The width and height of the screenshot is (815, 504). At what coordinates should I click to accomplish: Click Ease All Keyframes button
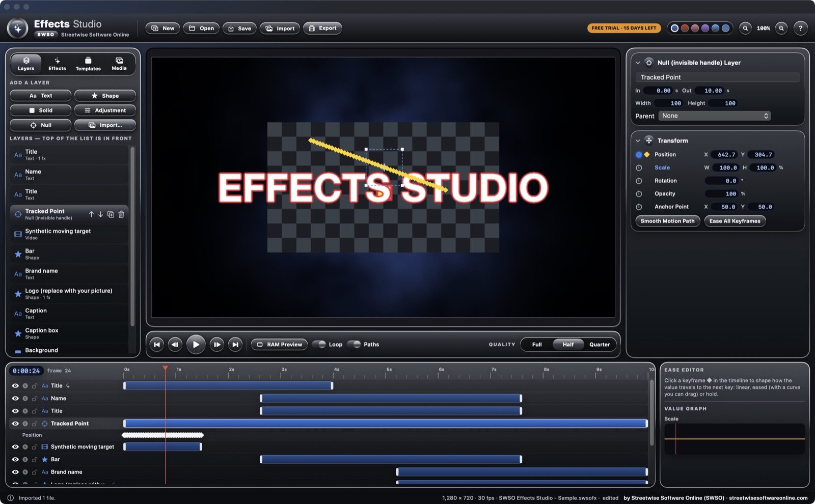[735, 221]
